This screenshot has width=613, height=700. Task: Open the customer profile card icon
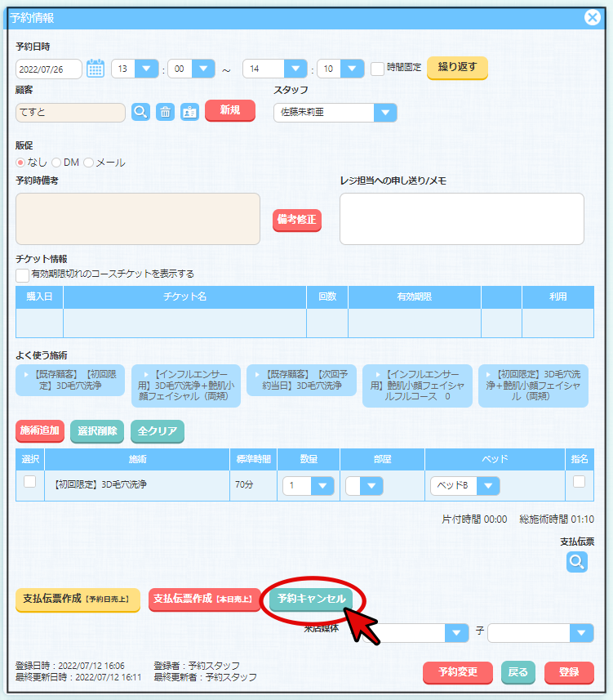[189, 112]
